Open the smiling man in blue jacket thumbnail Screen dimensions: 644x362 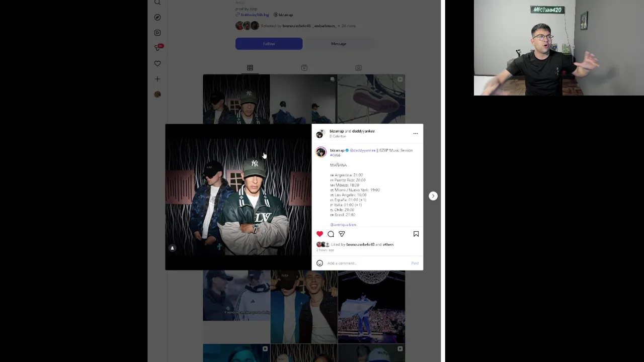pos(304,307)
